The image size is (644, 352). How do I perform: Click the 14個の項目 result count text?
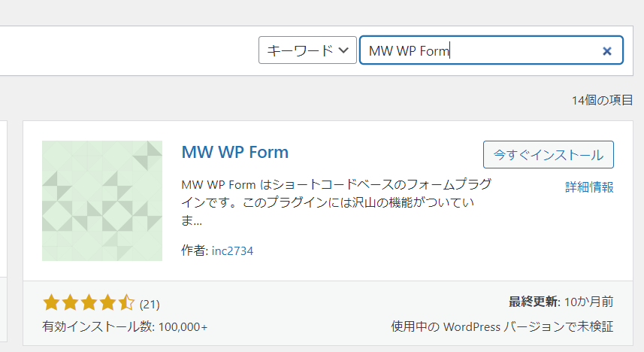click(602, 100)
